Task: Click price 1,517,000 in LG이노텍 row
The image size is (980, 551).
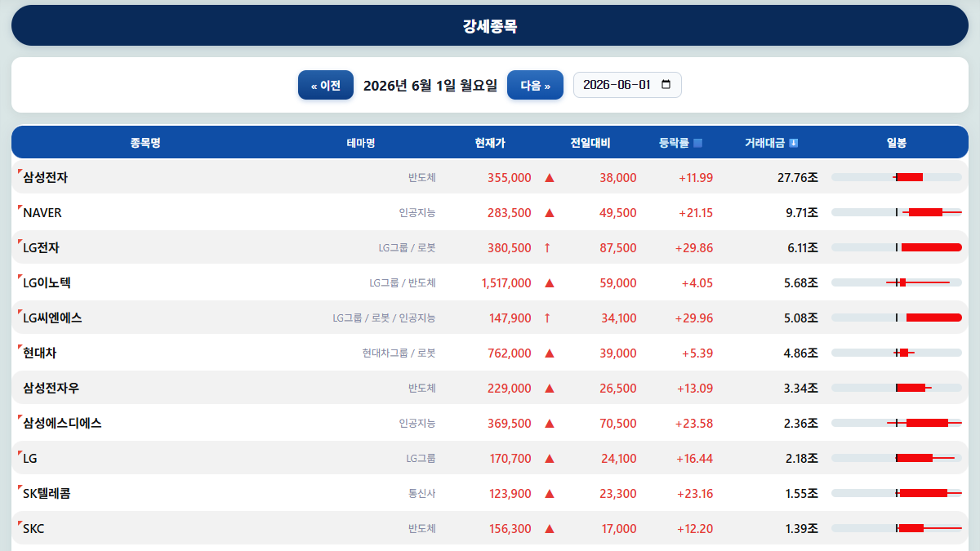Action: point(506,282)
